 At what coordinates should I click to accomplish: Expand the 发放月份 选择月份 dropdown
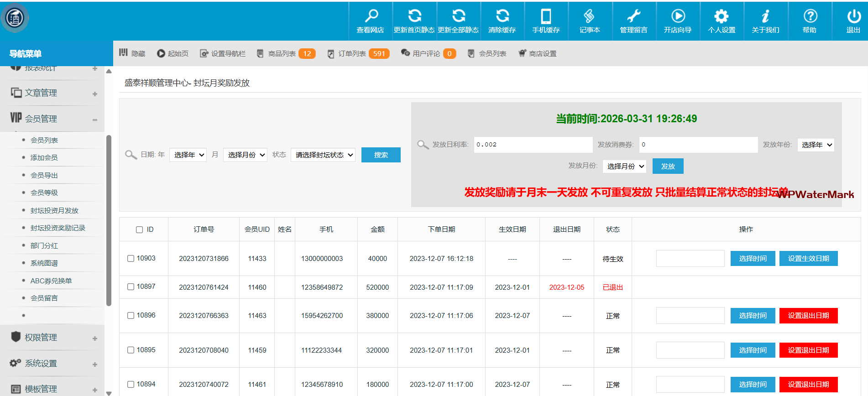click(624, 167)
